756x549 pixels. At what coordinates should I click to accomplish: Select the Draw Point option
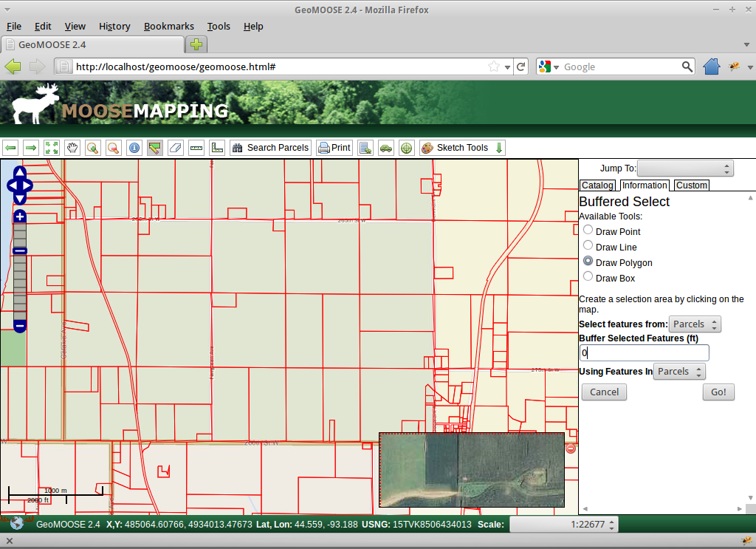(588, 230)
